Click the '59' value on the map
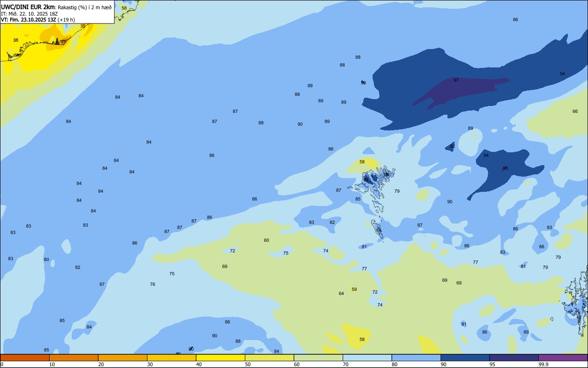 point(354,290)
